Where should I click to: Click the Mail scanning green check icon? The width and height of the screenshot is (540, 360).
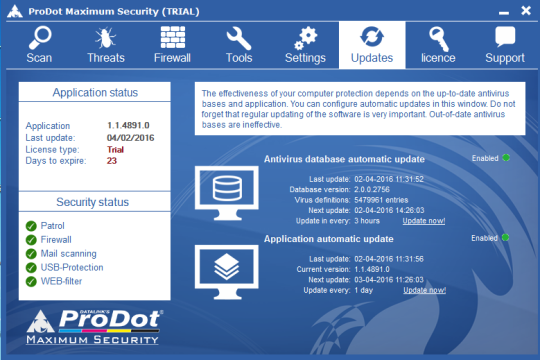click(x=31, y=254)
